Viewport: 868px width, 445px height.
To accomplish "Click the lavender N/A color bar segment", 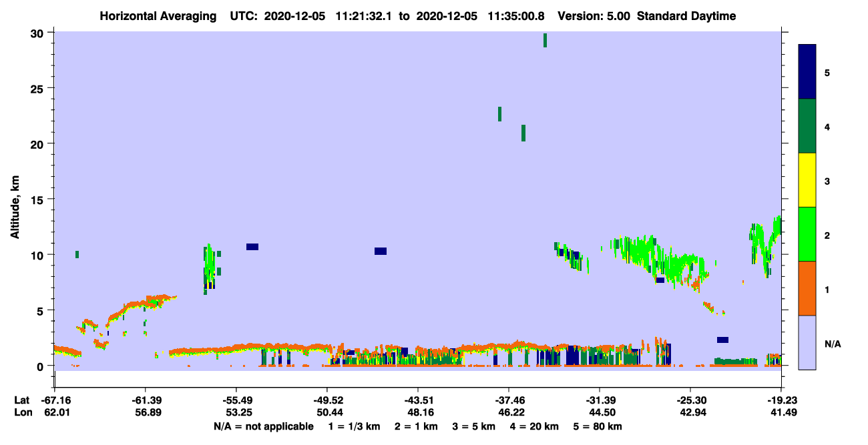I will [x=807, y=342].
